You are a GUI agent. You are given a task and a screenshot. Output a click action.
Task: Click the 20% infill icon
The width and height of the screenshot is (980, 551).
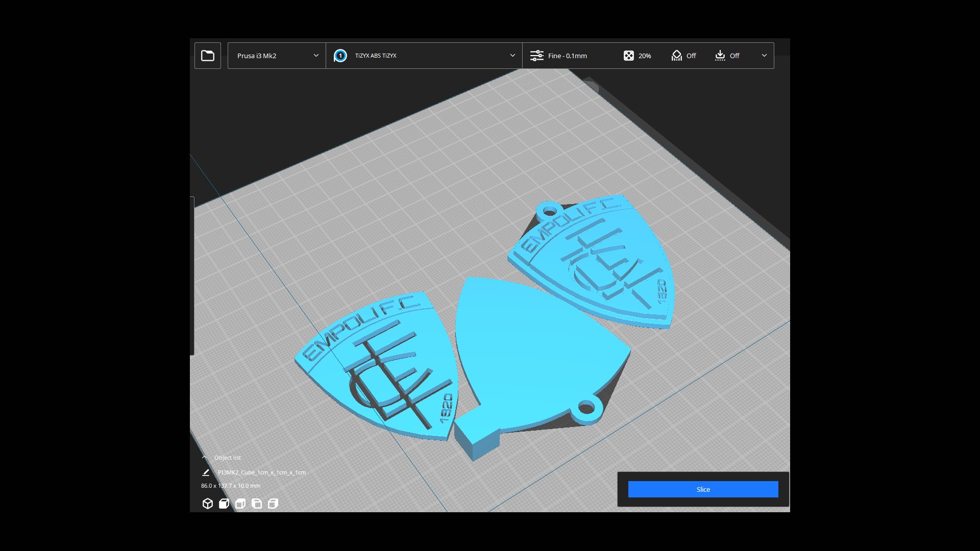coord(629,56)
